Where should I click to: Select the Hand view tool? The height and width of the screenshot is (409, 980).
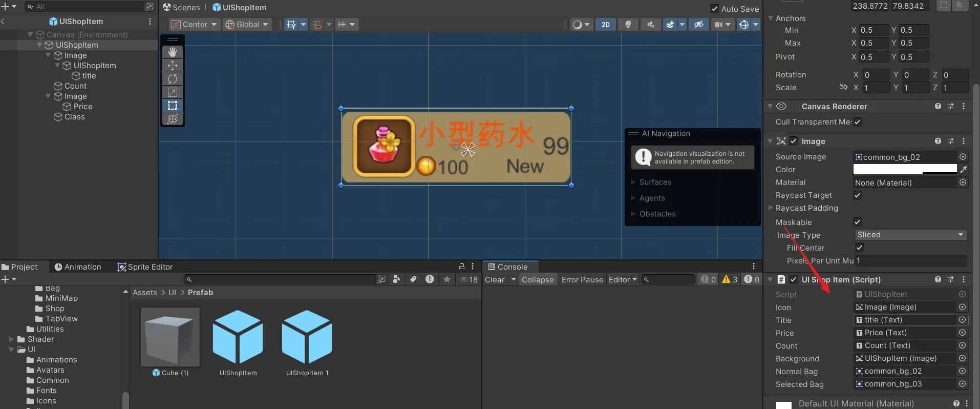(x=173, y=52)
